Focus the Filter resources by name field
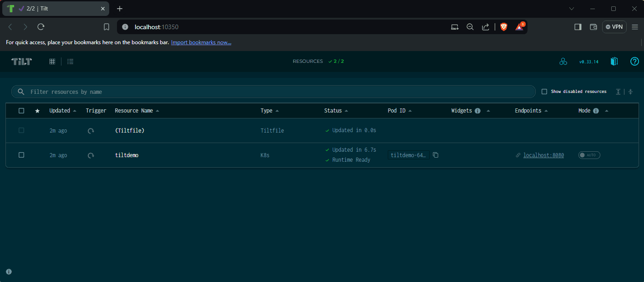 (x=274, y=92)
